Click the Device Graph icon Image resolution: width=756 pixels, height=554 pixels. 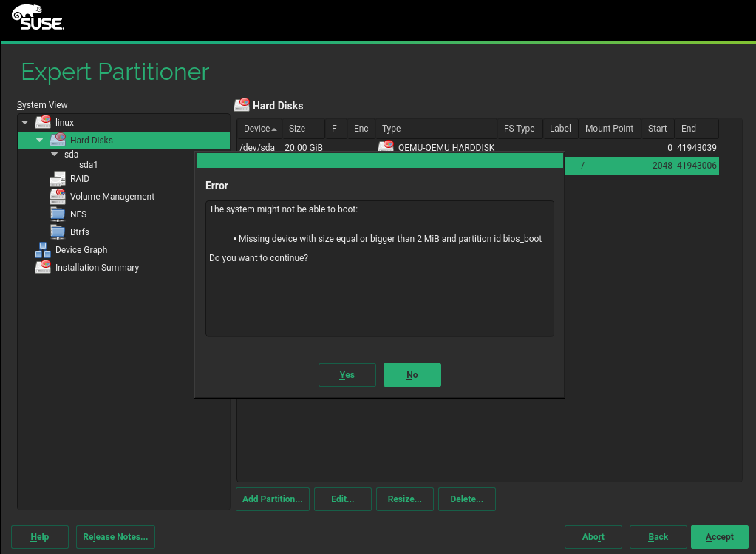tap(43, 250)
